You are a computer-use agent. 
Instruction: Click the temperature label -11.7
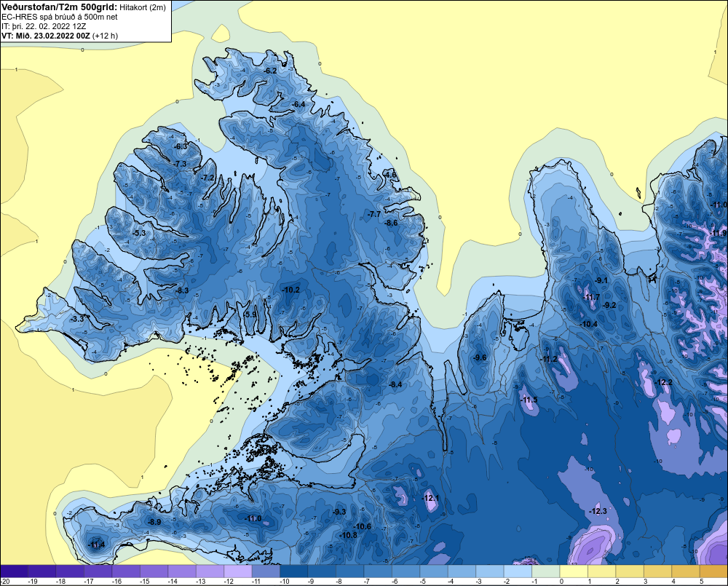pos(591,297)
